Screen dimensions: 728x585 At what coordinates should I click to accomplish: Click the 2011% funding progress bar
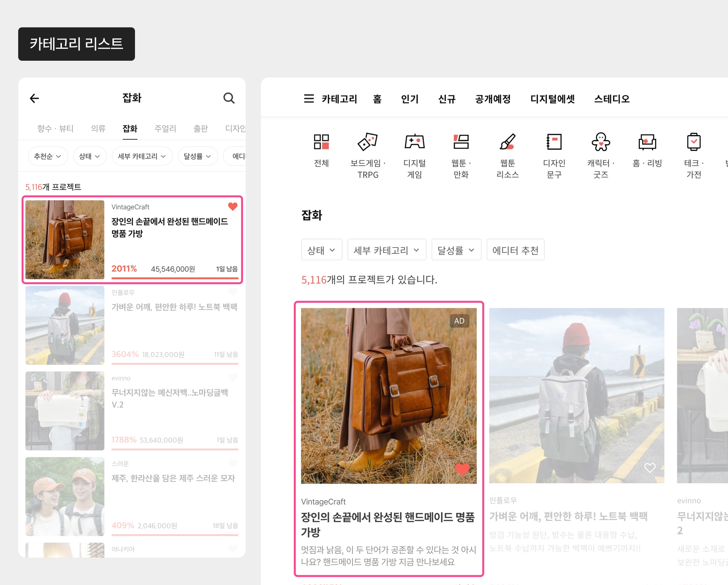point(175,278)
